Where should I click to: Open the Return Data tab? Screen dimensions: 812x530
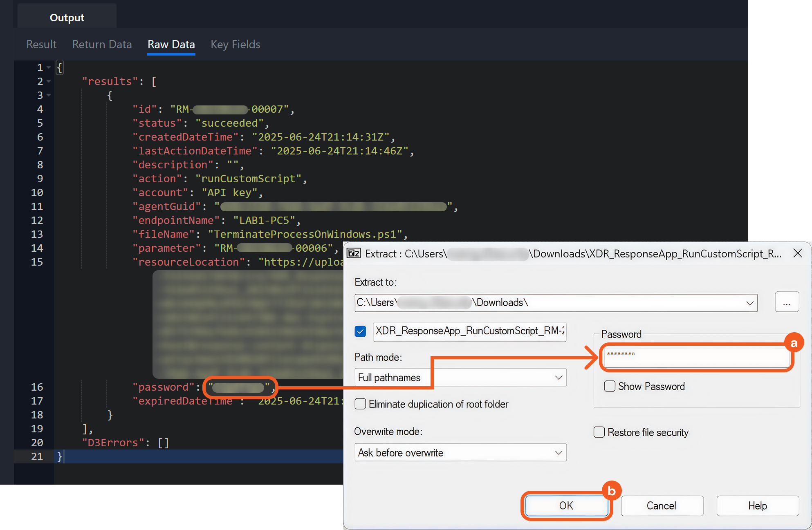click(x=102, y=44)
